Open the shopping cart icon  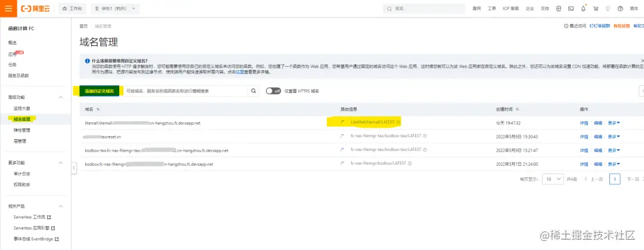pyautogui.click(x=596, y=8)
